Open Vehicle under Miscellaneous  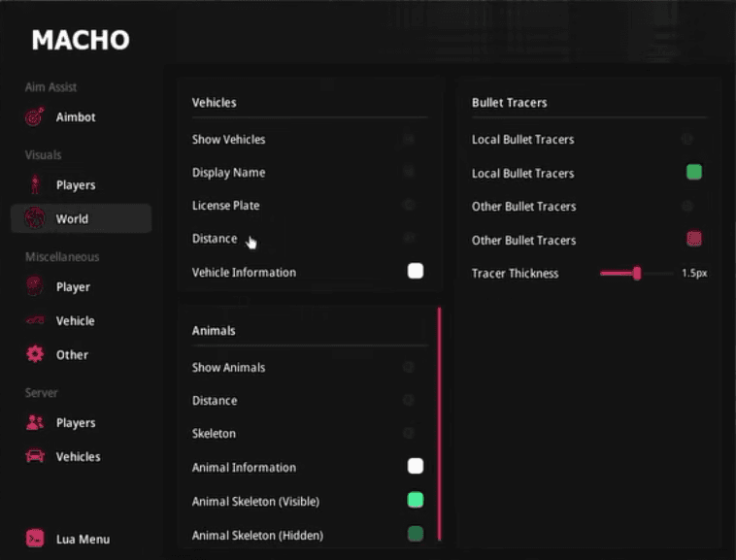(x=81, y=321)
